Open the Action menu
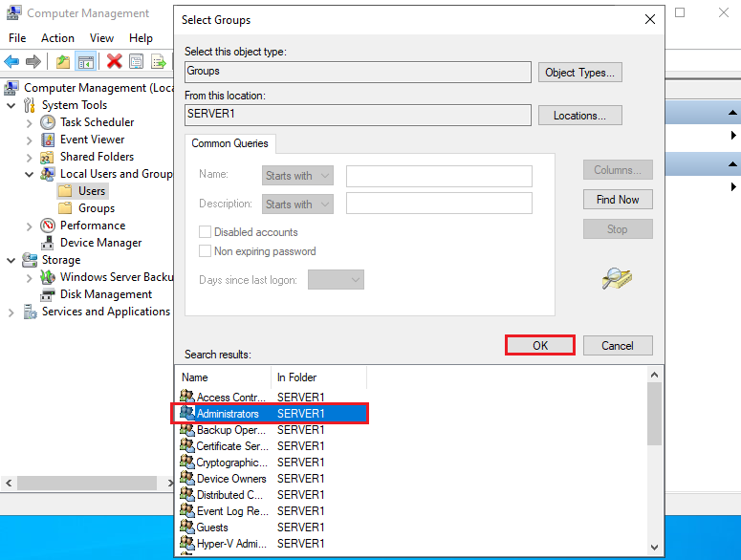The image size is (741, 560). click(57, 38)
